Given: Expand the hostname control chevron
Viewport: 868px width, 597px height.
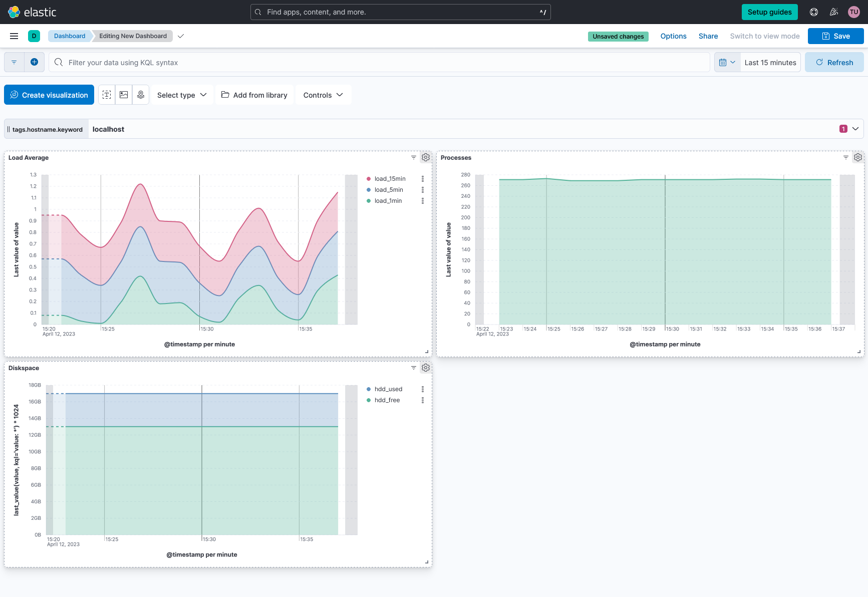Looking at the screenshot, I should pos(855,129).
